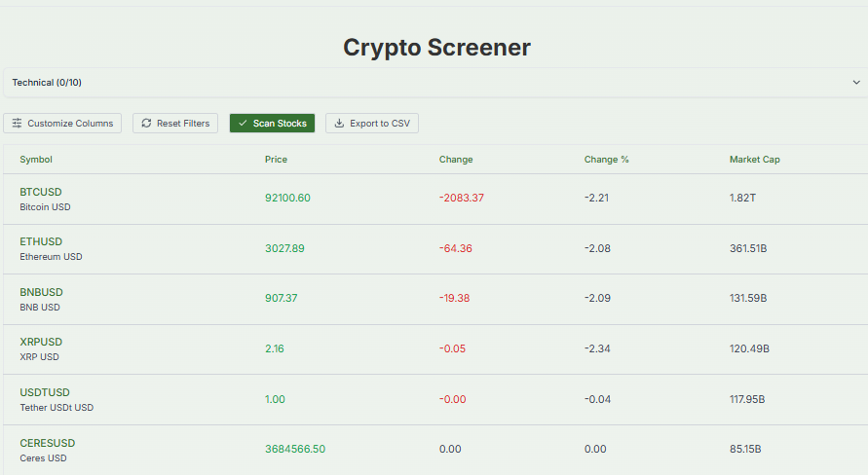The height and width of the screenshot is (475, 868).
Task: Click the market cap 361.51B
Action: click(748, 248)
